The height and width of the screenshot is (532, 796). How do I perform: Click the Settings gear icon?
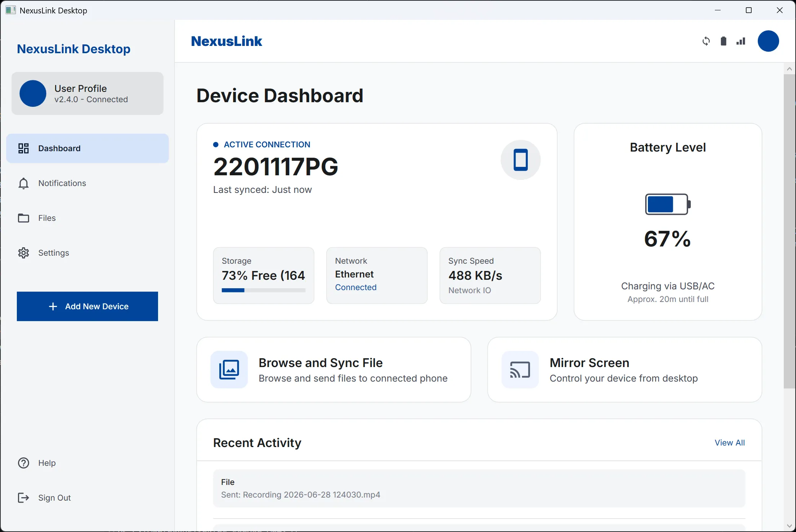[23, 253]
